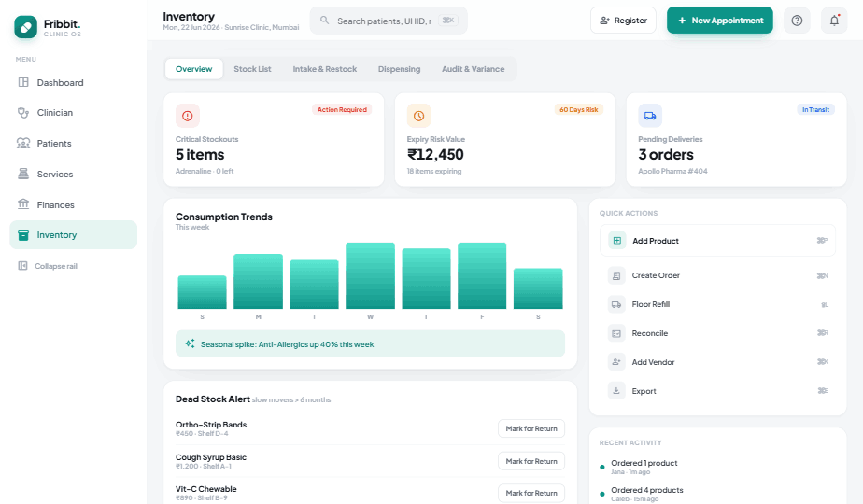The image size is (863, 504).
Task: Switch to the Stock List tab
Action: 252,69
